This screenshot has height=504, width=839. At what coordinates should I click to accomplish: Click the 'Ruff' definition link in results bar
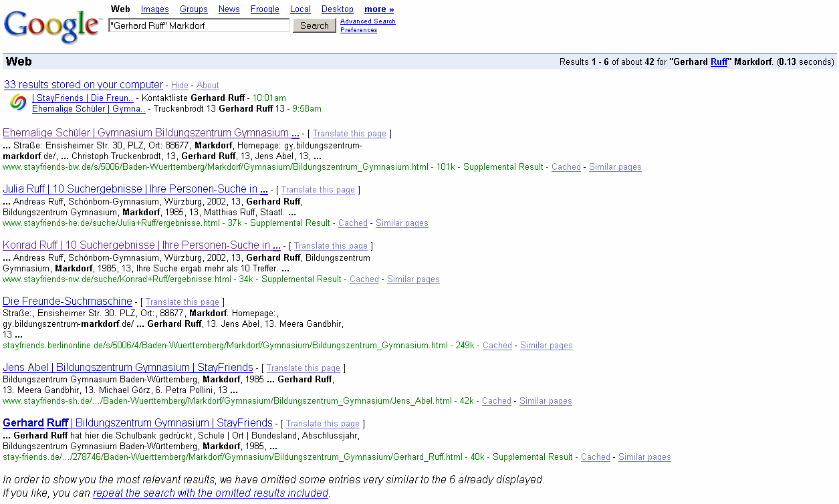click(719, 62)
